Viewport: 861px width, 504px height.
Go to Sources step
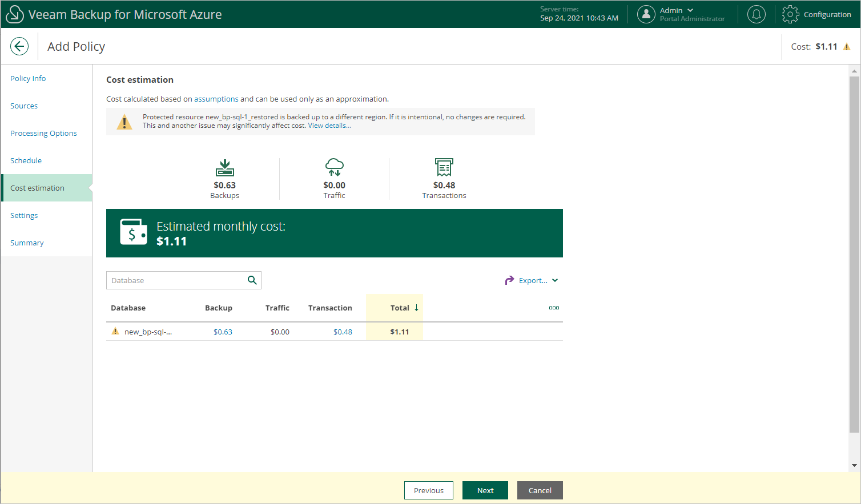coord(24,106)
